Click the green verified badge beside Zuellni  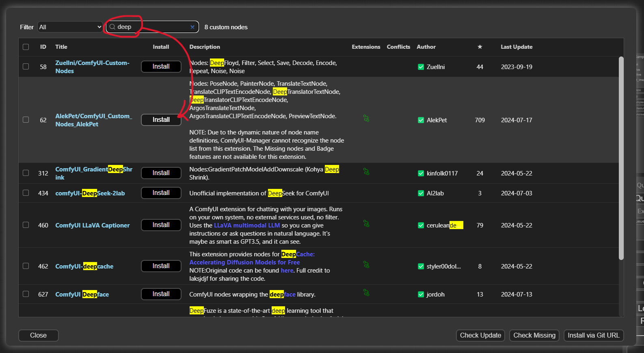421,67
